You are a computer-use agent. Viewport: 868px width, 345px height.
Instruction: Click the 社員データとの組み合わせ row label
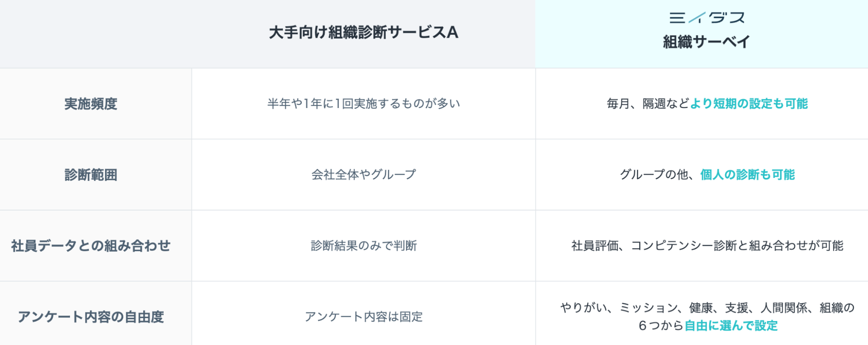[91, 246]
